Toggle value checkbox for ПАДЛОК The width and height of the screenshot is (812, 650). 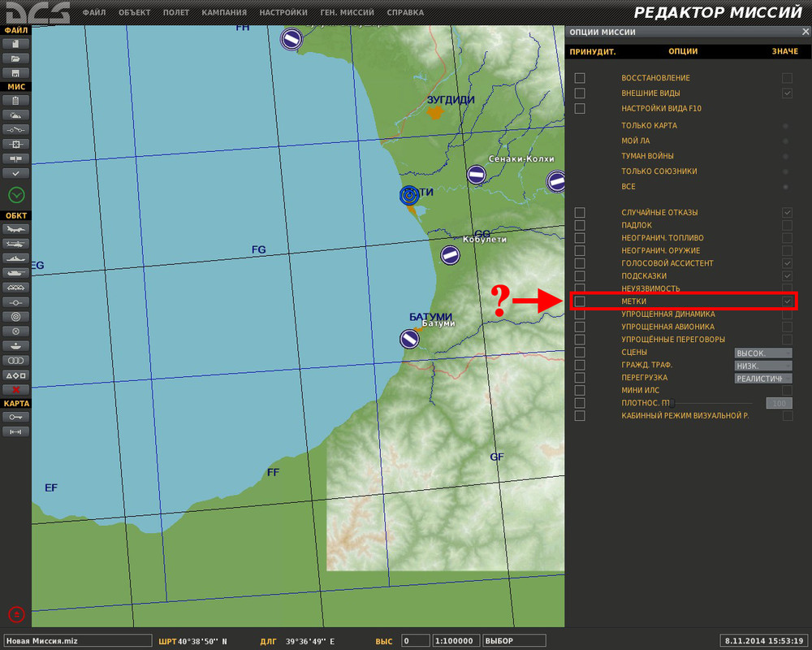click(x=787, y=226)
